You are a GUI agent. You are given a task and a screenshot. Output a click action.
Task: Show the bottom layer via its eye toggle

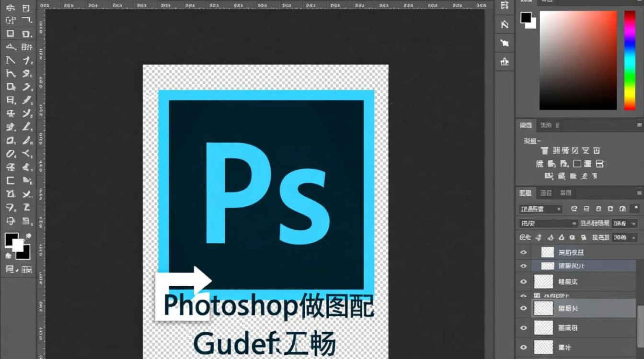pyautogui.click(x=523, y=348)
